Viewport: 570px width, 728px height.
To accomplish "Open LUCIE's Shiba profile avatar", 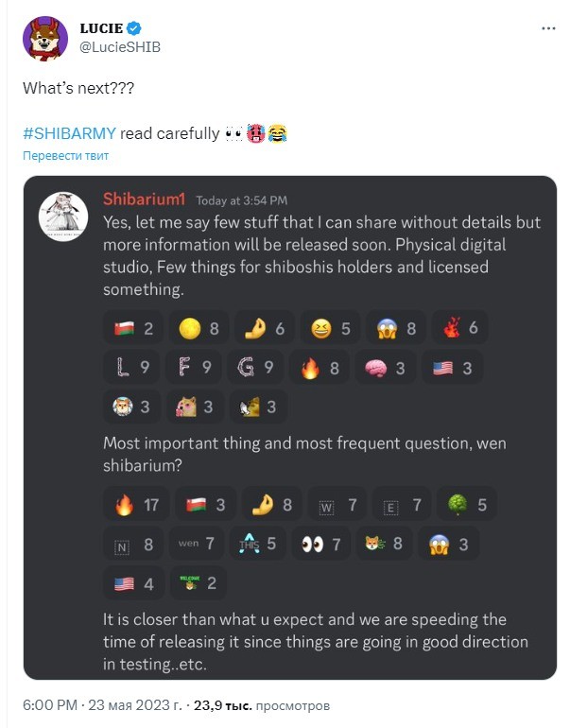I will pos(45,39).
